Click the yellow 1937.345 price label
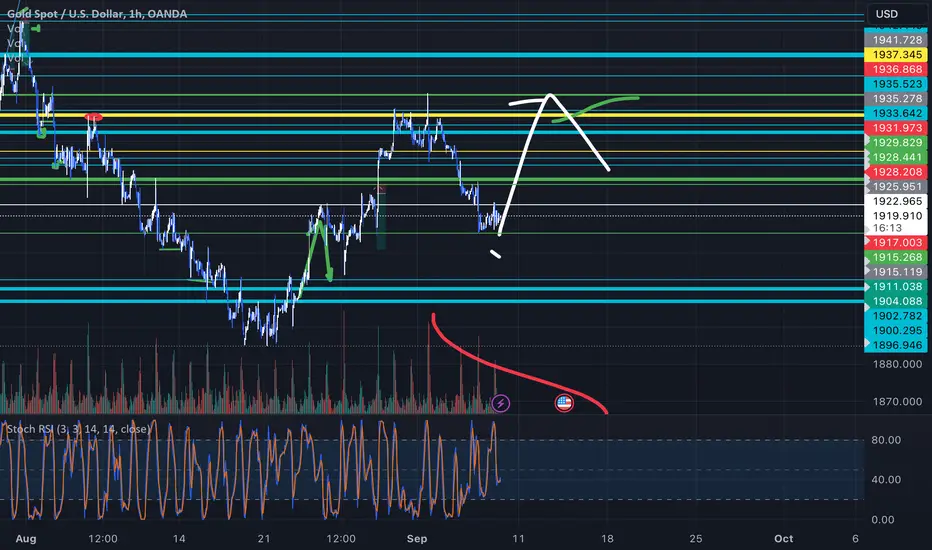 point(896,55)
